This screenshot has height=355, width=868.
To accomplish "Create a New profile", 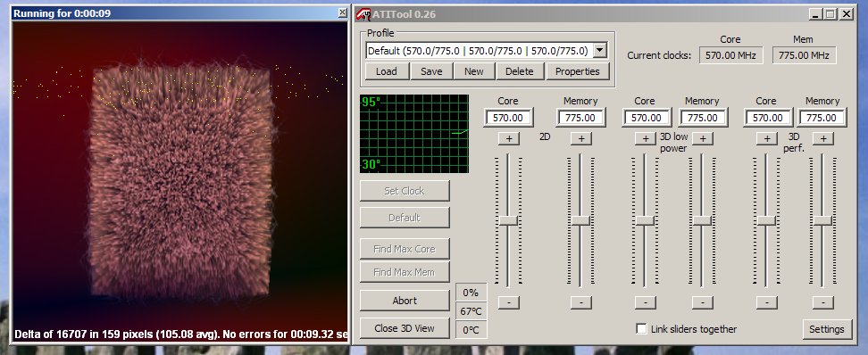I will coord(474,71).
